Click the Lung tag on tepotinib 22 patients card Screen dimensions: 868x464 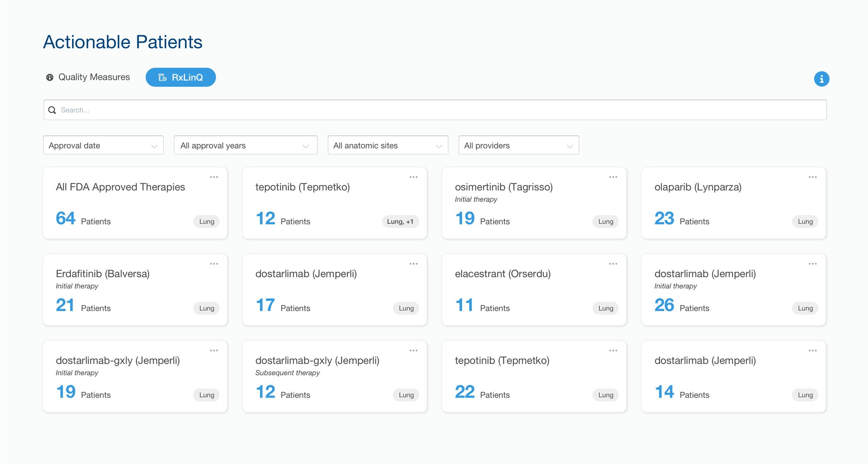[x=605, y=395]
